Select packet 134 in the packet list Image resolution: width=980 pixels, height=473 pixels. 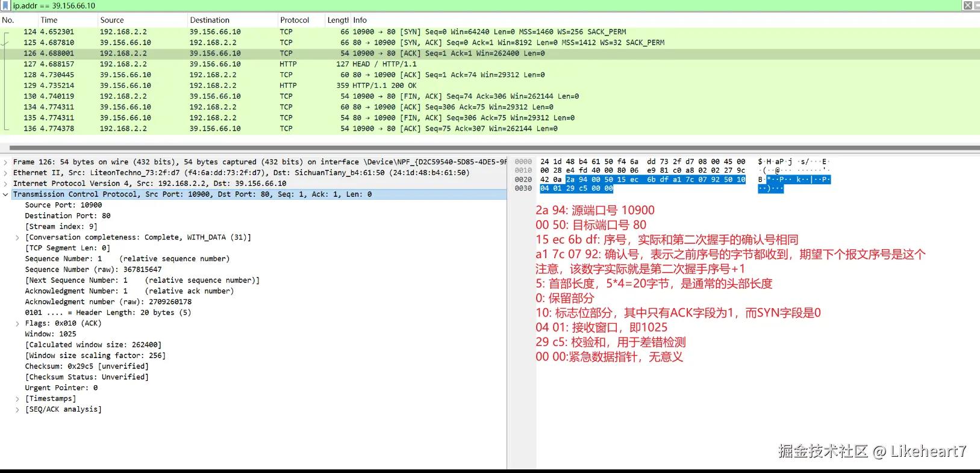click(490, 107)
